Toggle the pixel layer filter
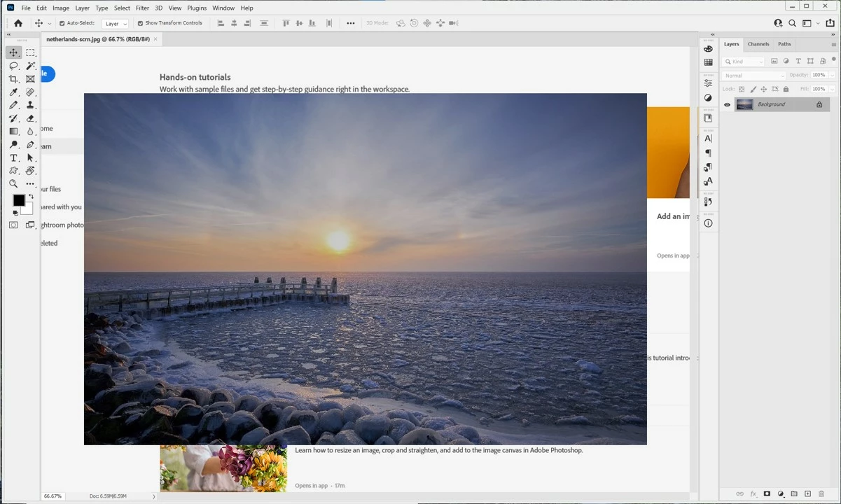This screenshot has width=841, height=504. [x=774, y=62]
